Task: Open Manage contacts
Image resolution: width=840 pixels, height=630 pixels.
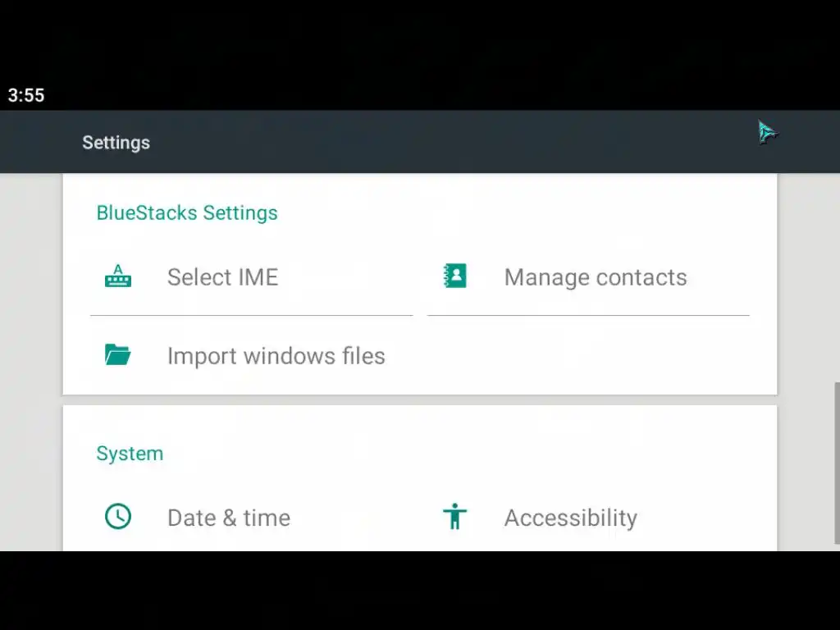Action: click(x=595, y=277)
